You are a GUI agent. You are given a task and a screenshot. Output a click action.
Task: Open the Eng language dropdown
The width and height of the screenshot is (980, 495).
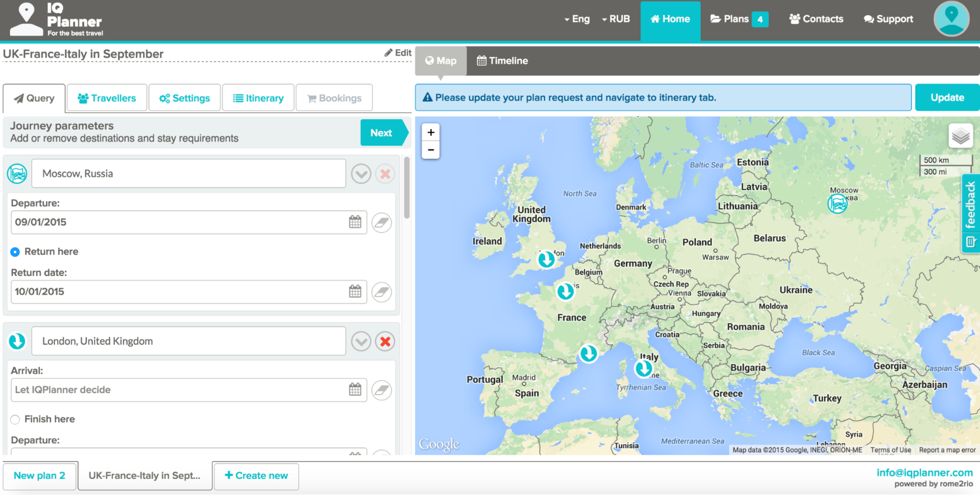577,19
